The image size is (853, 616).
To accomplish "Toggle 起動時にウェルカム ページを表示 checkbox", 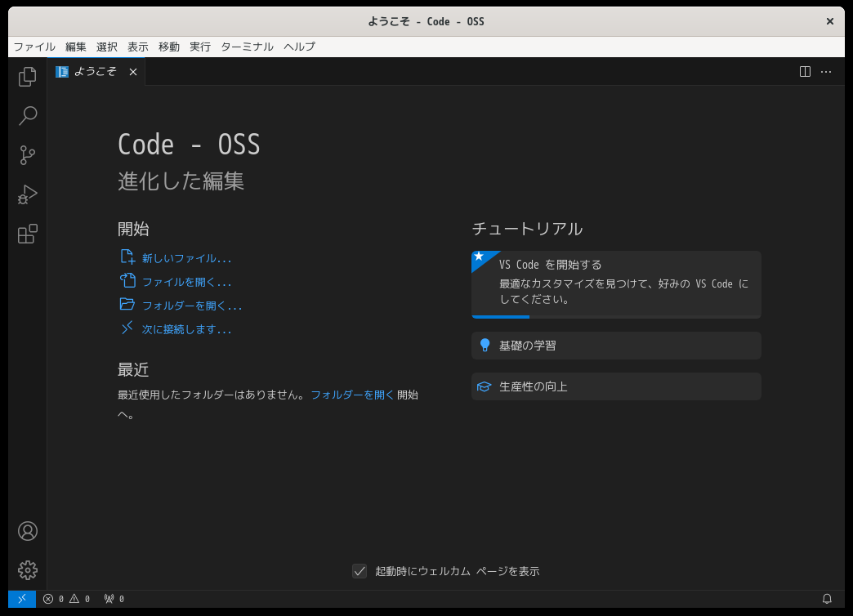I will 360,571.
